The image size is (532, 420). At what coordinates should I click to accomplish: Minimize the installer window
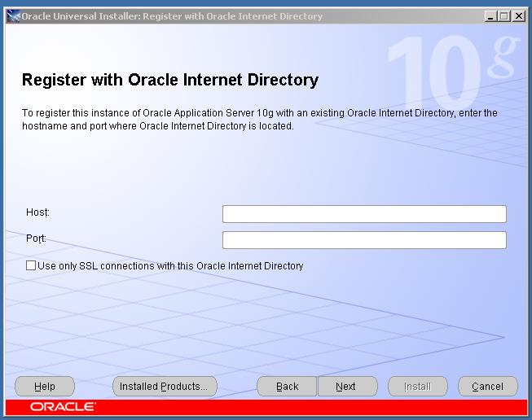[x=490, y=16]
